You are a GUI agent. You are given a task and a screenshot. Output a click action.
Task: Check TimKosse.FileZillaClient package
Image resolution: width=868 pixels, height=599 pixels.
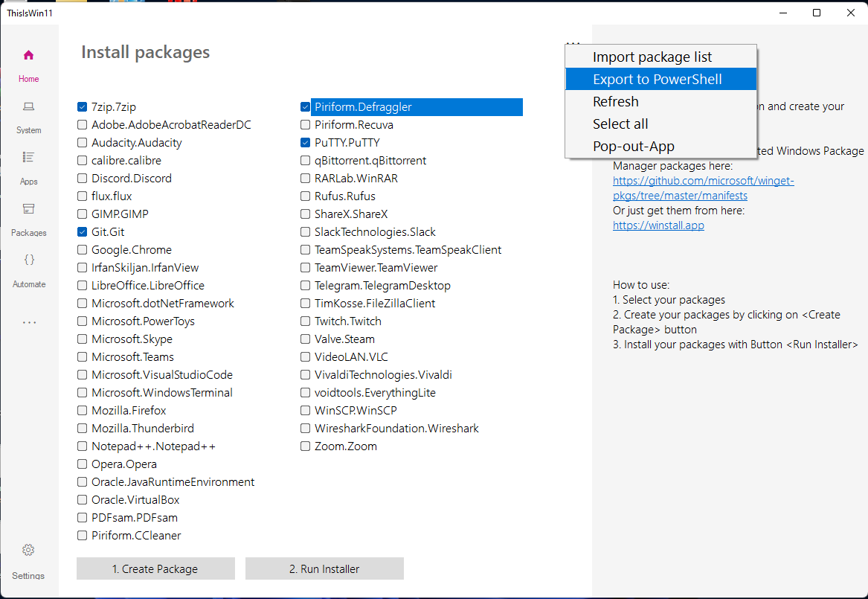[305, 303]
